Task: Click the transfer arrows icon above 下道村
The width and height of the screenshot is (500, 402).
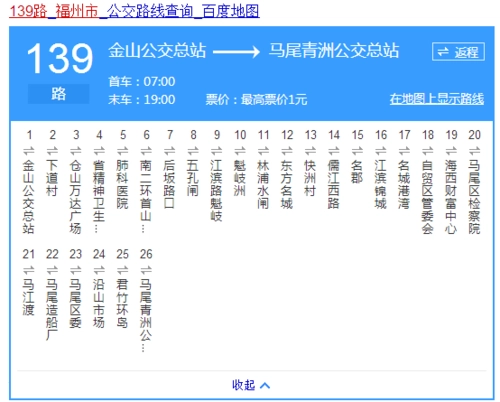Action: (52, 151)
